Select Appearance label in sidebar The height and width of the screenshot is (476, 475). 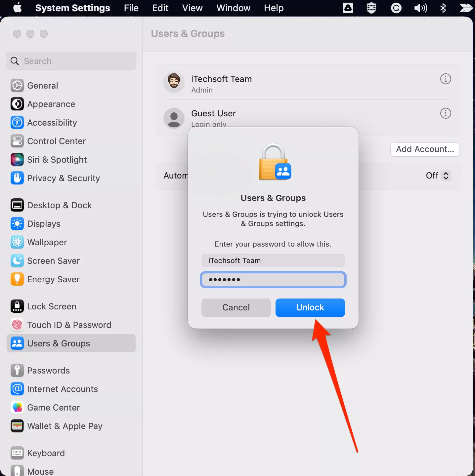(x=51, y=104)
